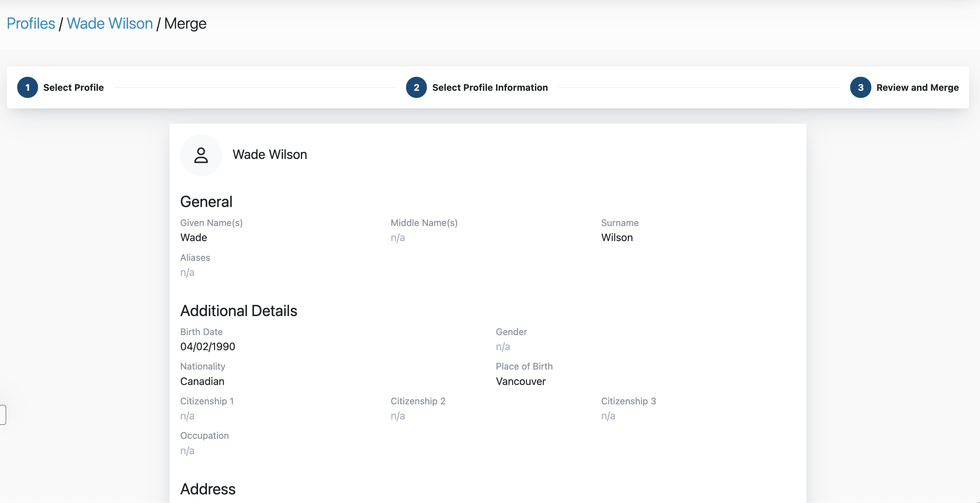This screenshot has width=980, height=503.
Task: Click the step 2 circle icon
Action: (x=416, y=88)
